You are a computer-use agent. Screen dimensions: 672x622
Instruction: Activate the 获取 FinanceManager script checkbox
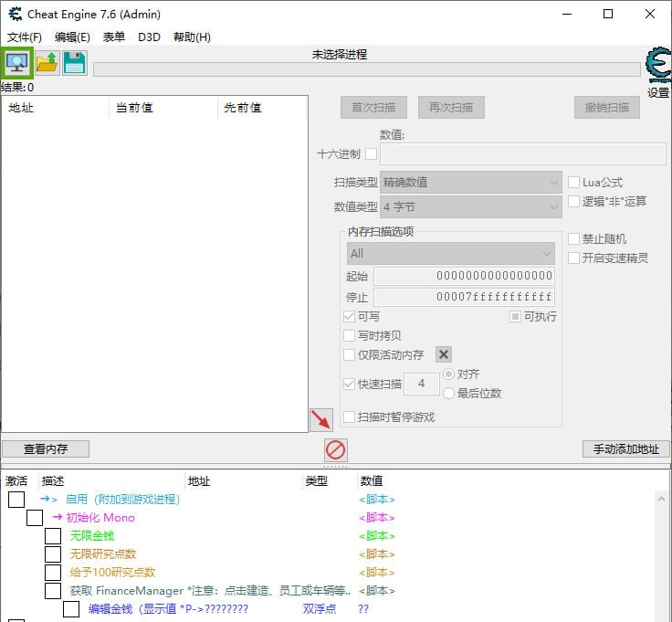[53, 591]
